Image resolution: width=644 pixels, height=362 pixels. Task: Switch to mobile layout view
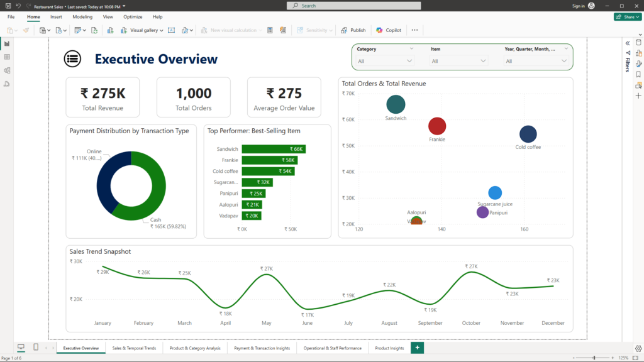[x=35, y=348]
